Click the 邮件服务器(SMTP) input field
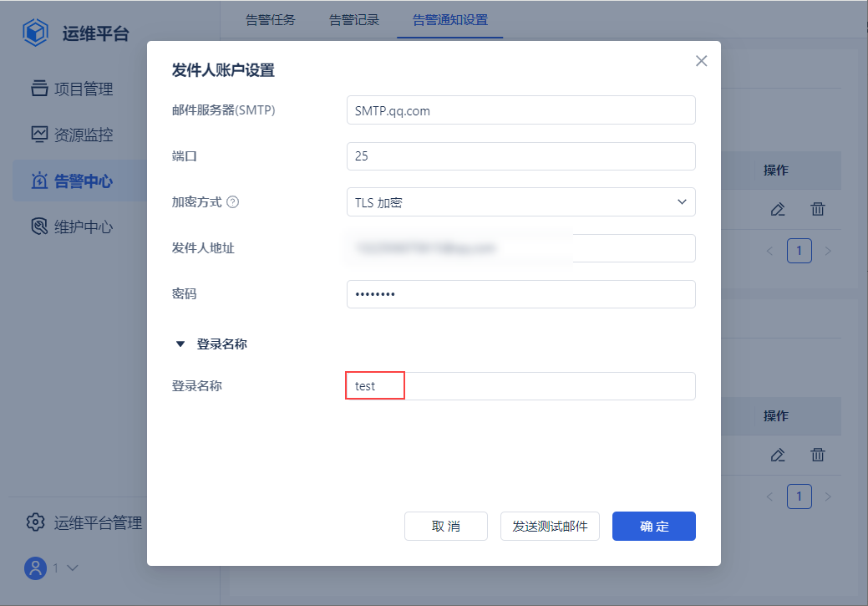Viewport: 868px width, 606px height. point(520,110)
